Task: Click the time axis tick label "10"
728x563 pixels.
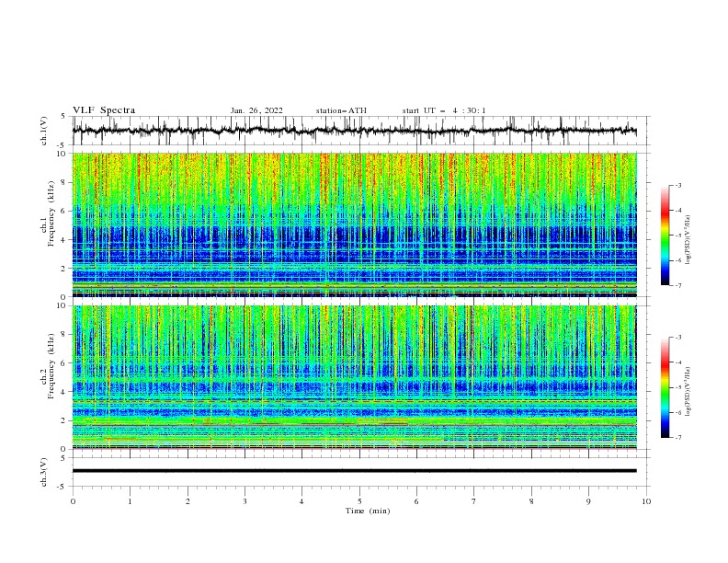Action: (x=646, y=501)
